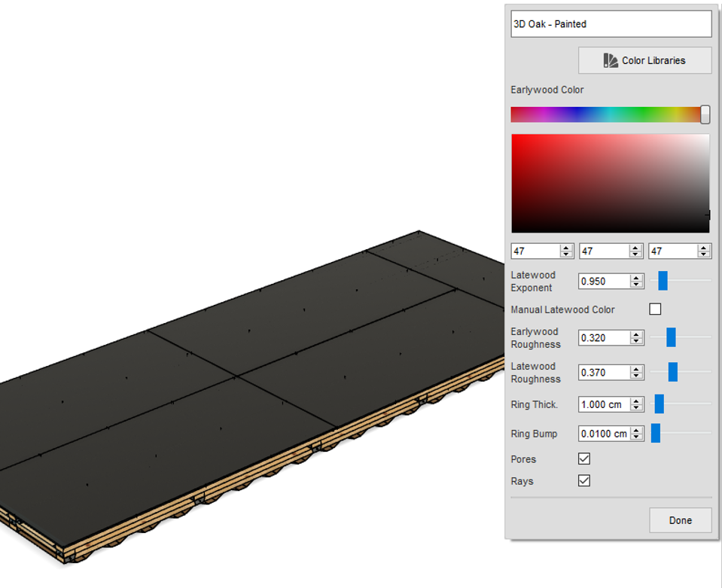This screenshot has width=722, height=588.
Task: Decrease Ring Thick. with down arrow
Action: [636, 408]
